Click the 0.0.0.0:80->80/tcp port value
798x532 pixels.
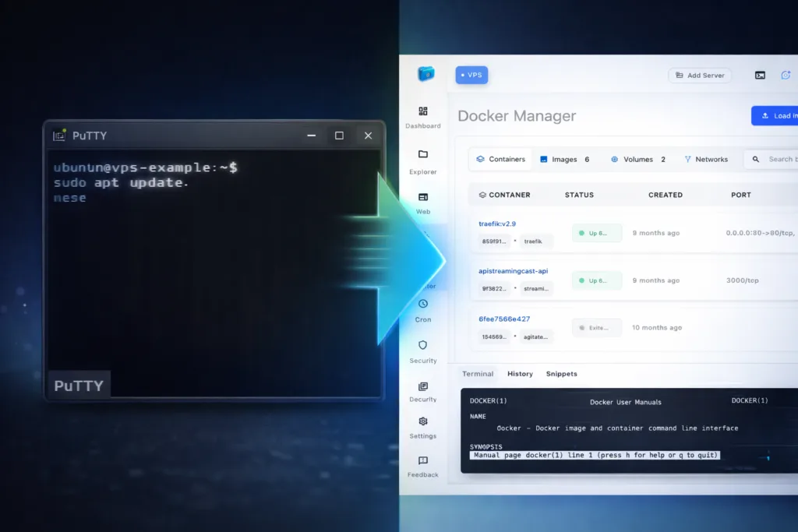pyautogui.click(x=761, y=233)
